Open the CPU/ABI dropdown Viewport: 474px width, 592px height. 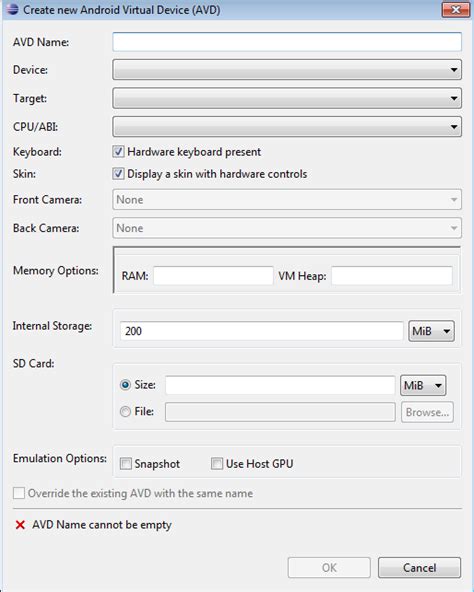[287, 127]
